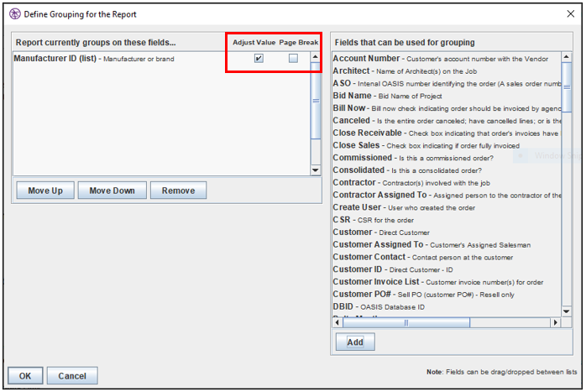Select the Architect field
The image size is (586, 392).
coord(447,71)
